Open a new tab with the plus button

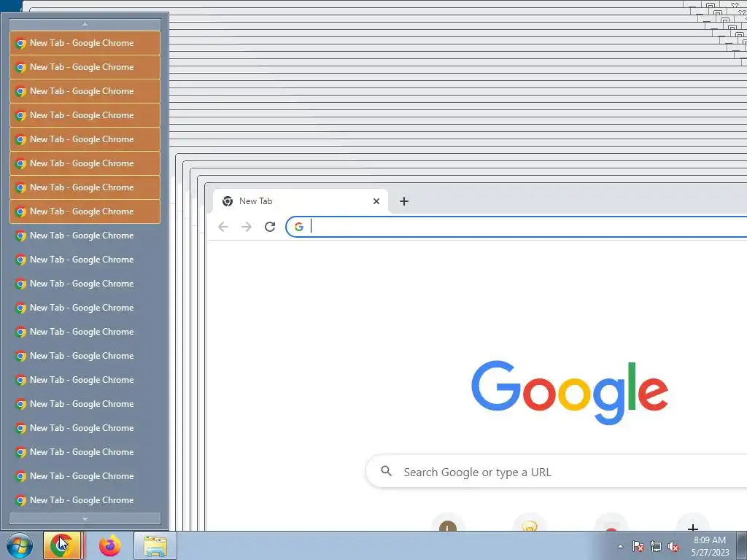[x=404, y=201]
